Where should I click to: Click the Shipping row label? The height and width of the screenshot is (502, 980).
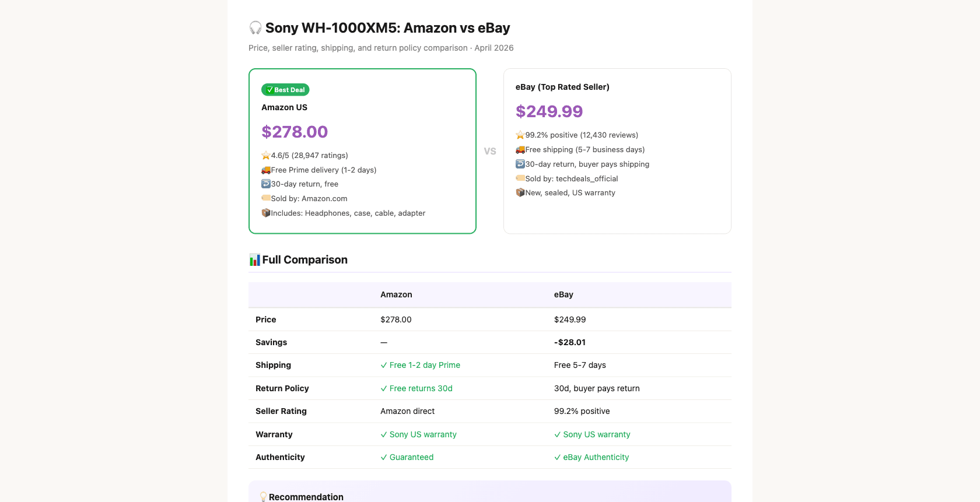coord(273,365)
